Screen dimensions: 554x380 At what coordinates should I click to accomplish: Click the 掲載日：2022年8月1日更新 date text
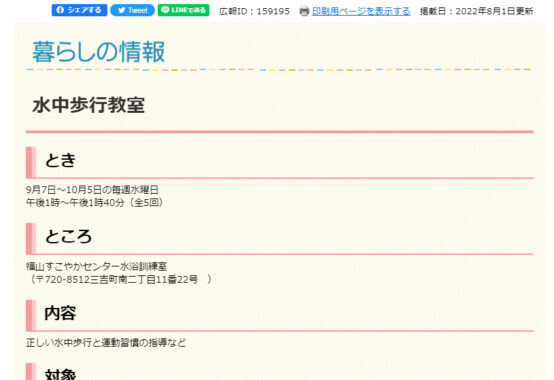[477, 11]
